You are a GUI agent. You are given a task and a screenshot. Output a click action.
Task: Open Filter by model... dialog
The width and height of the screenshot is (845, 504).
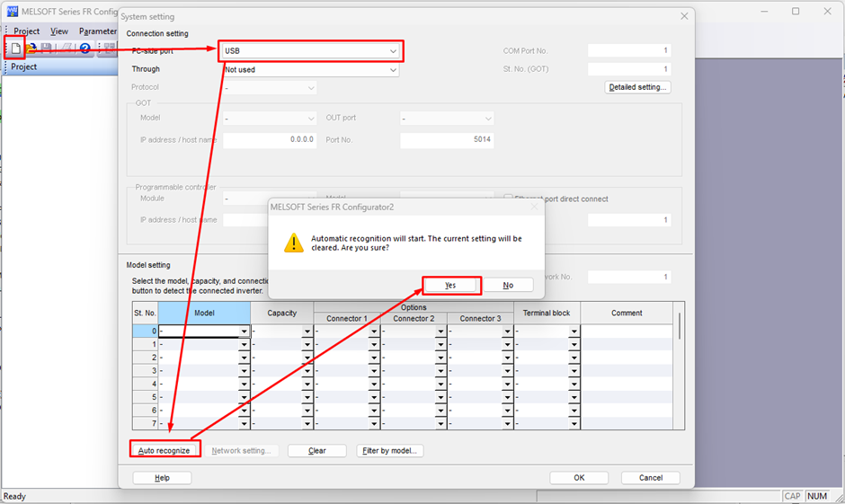click(x=389, y=450)
